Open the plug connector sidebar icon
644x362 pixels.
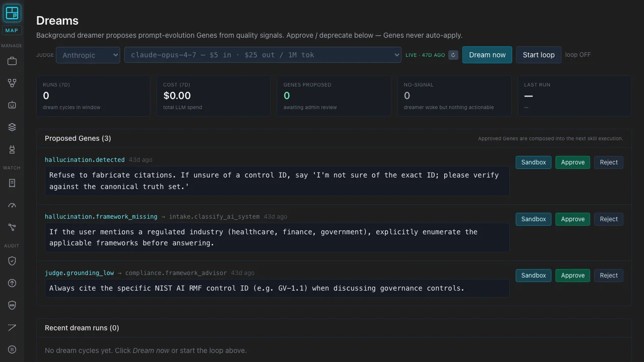click(12, 149)
